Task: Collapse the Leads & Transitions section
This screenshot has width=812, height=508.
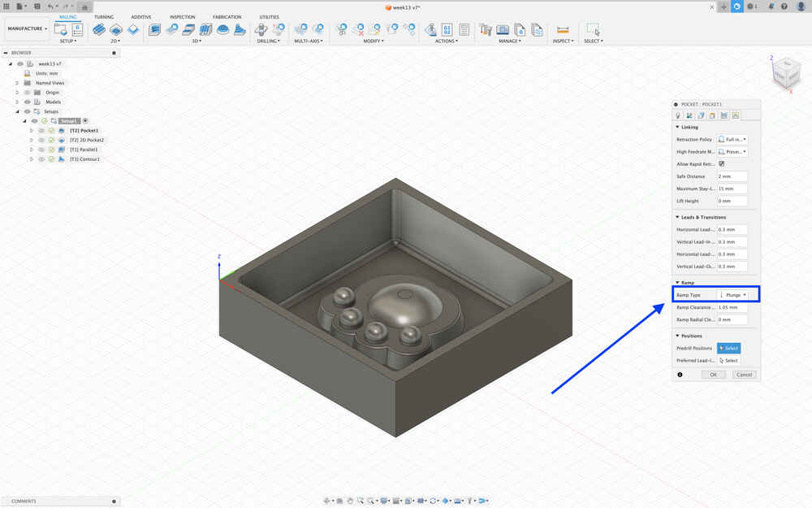Action: [677, 217]
